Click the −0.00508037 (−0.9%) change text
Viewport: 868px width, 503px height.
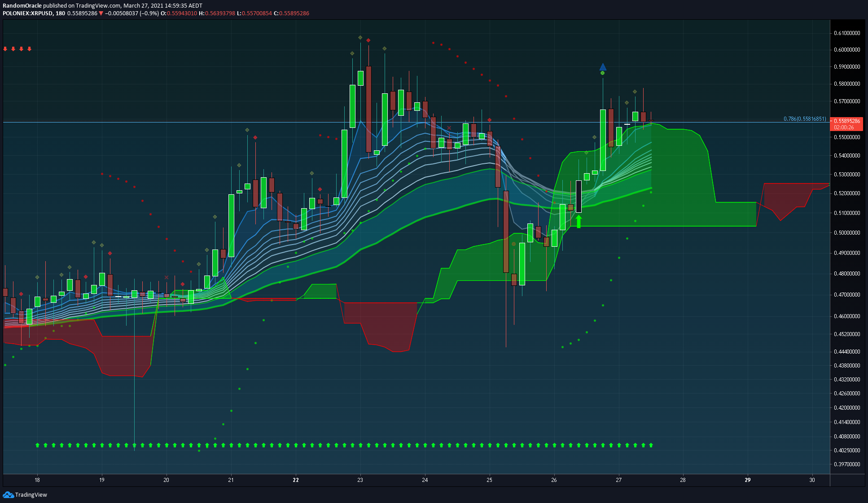point(132,13)
